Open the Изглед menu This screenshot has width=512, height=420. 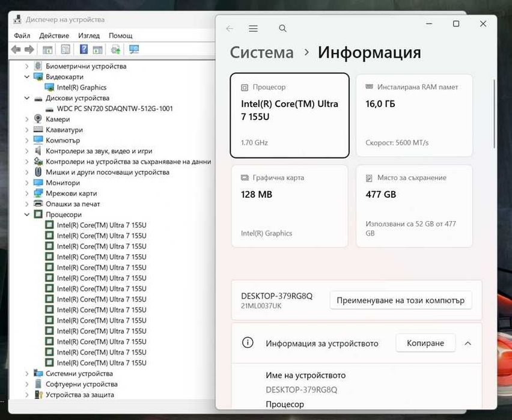[x=89, y=35]
